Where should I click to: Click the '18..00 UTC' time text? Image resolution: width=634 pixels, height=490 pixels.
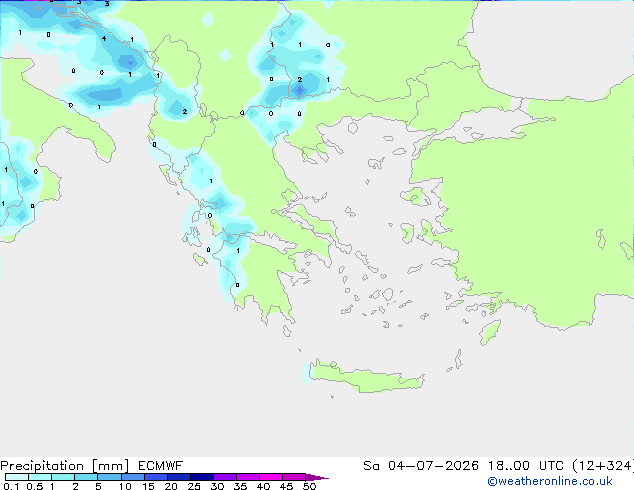tap(525, 466)
